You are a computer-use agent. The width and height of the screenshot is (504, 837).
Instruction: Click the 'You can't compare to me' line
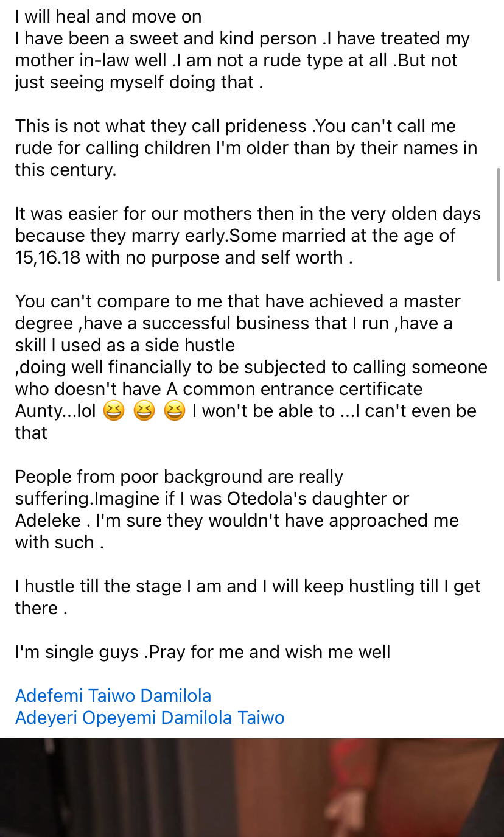[x=122, y=301]
